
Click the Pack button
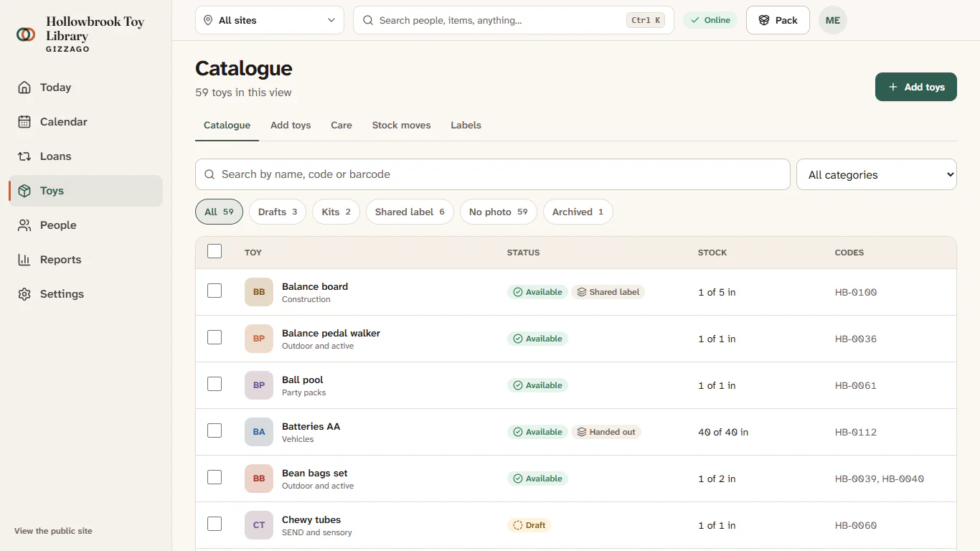[778, 20]
